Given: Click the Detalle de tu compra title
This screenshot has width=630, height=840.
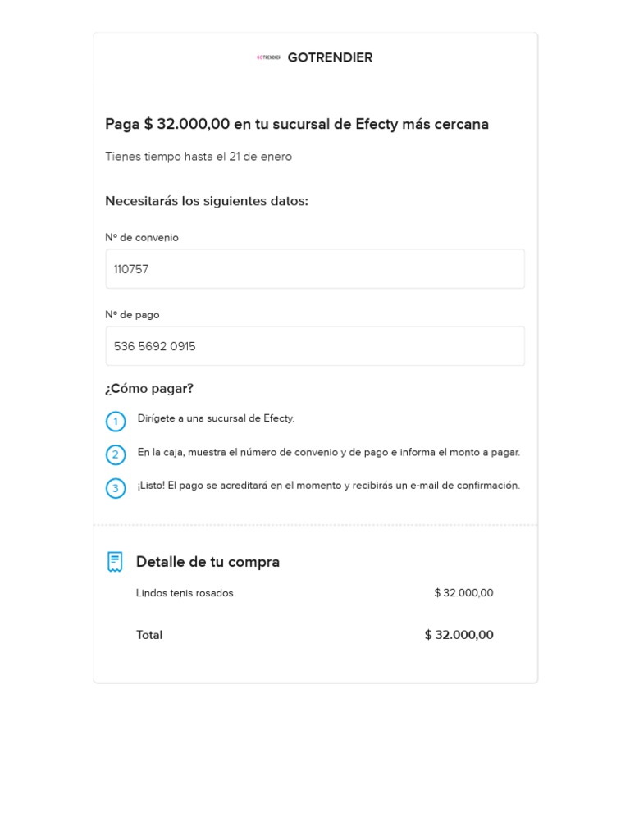Looking at the screenshot, I should coord(208,562).
